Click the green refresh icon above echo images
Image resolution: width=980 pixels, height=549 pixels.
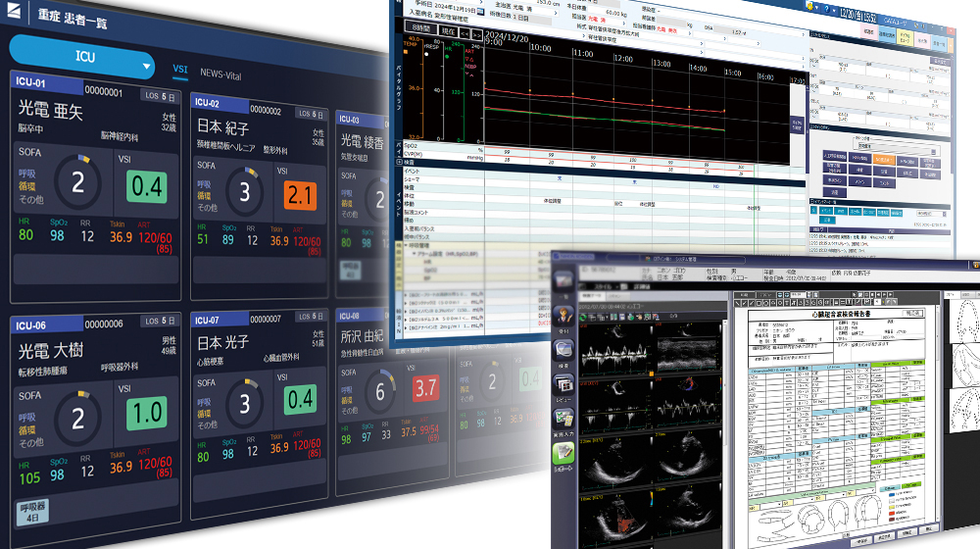click(x=584, y=318)
